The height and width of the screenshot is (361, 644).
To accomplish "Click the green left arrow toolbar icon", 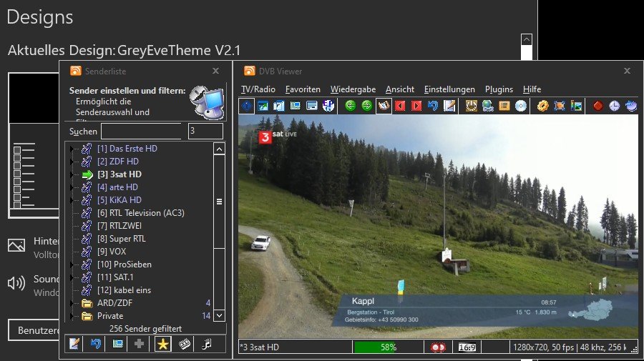I will click(350, 106).
